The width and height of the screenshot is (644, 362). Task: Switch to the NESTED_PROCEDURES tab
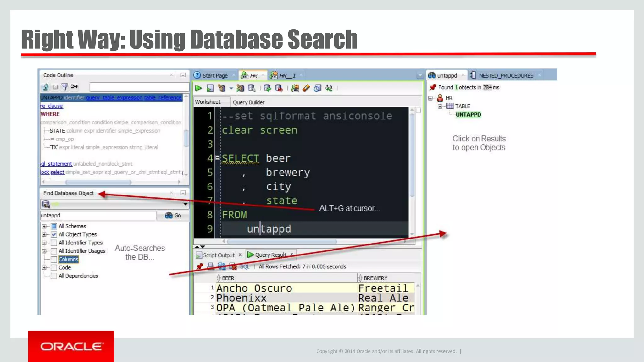coord(506,75)
